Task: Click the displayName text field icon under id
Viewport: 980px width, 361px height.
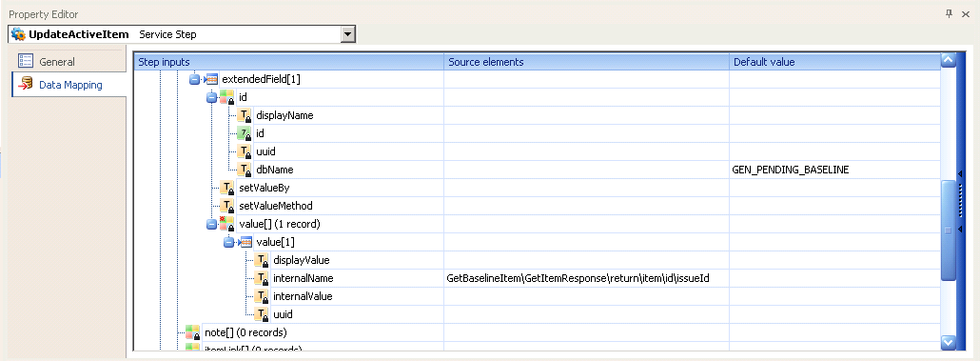Action: [245, 116]
